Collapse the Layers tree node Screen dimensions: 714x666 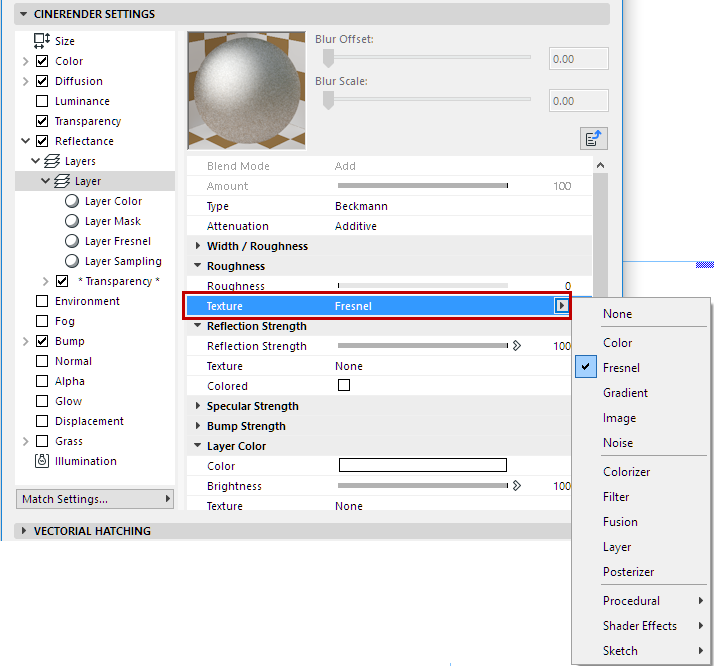(x=36, y=161)
